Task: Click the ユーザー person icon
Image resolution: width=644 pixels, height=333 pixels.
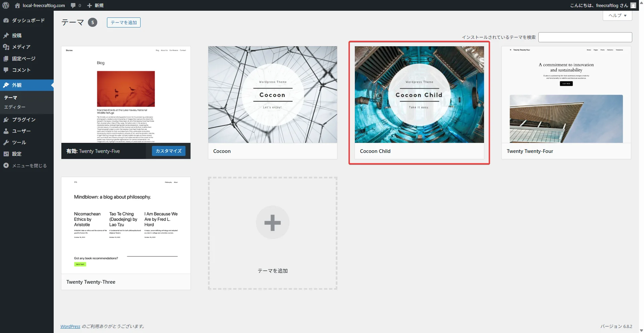Action: pyautogui.click(x=6, y=131)
